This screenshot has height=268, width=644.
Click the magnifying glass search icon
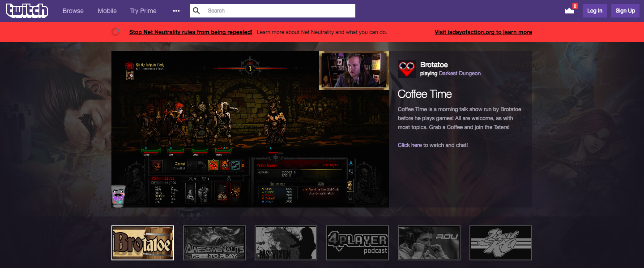196,11
